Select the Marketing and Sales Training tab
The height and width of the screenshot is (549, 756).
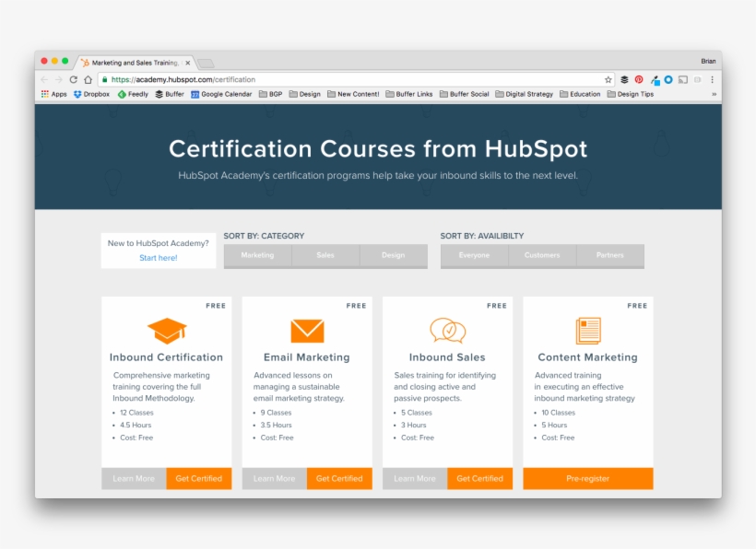(x=135, y=63)
